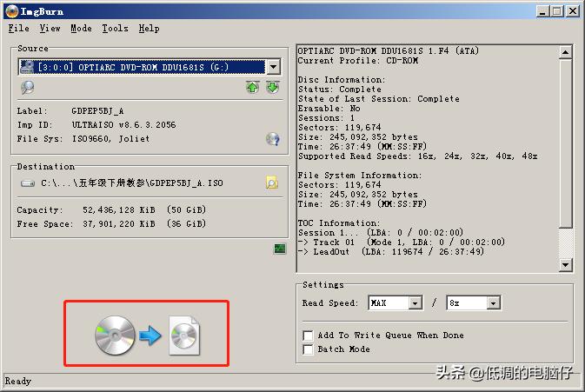Click the Current Profile: CD-ROM line

click(358, 61)
